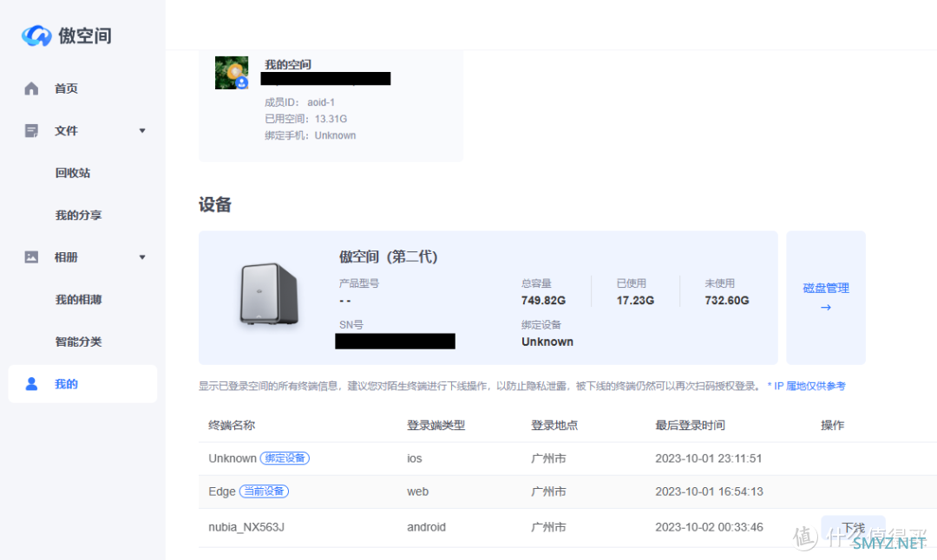Viewport: 937px width, 560px height.
Task: Click the 749.82G total capacity value
Action: 543,300
